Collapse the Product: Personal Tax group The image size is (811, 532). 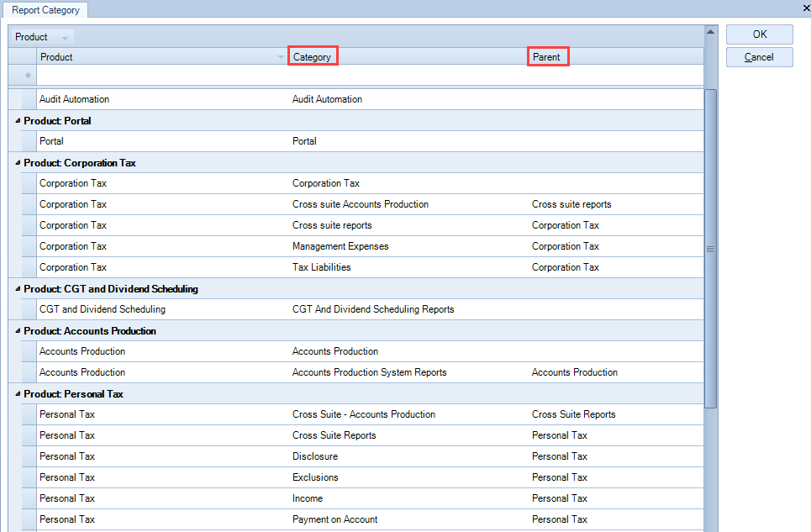click(18, 394)
